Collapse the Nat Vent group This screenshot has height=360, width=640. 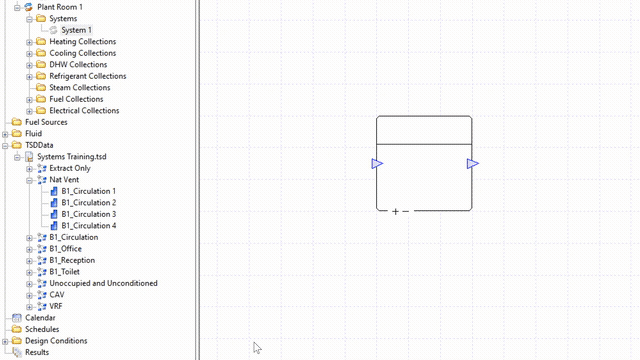(x=29, y=180)
